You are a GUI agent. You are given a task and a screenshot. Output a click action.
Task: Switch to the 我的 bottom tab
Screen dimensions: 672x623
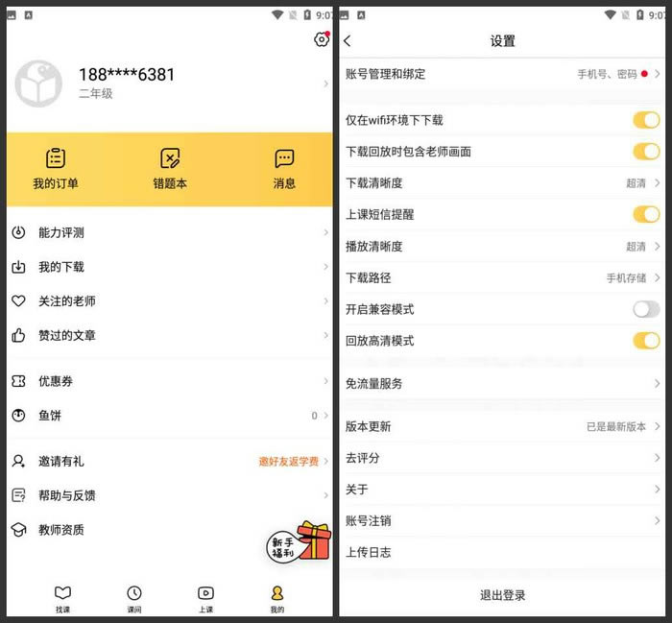pos(277,599)
